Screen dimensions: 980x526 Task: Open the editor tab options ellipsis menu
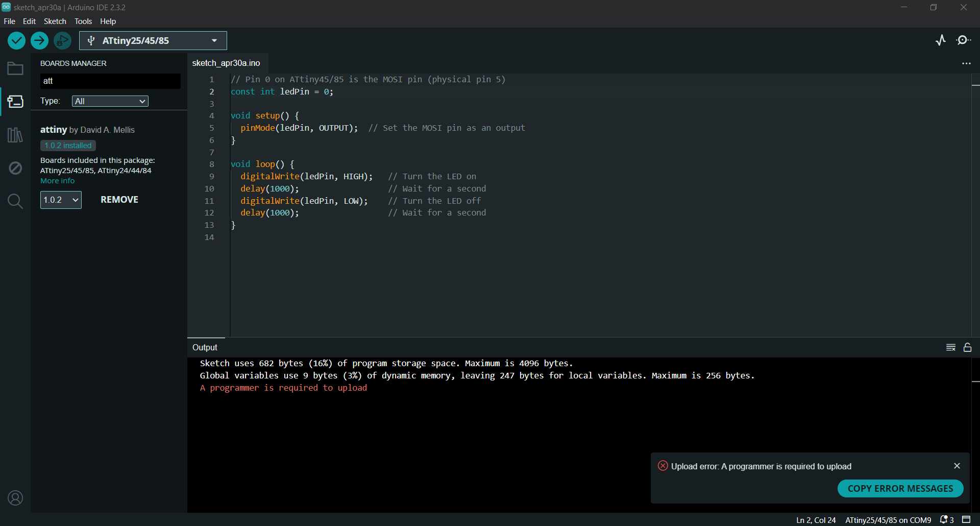966,63
